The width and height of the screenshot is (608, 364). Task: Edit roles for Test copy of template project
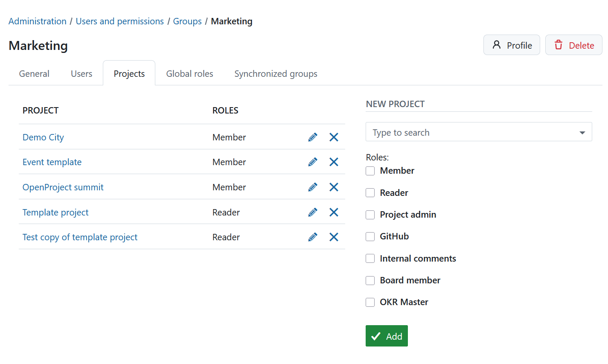coord(313,237)
